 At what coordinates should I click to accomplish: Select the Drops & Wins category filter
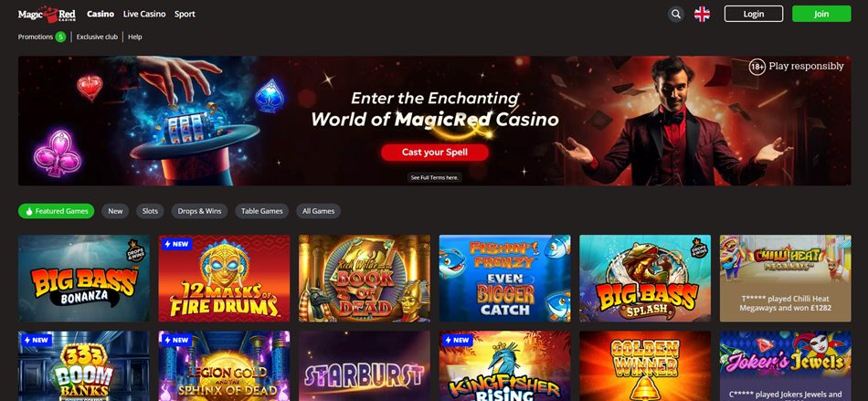[x=199, y=211]
